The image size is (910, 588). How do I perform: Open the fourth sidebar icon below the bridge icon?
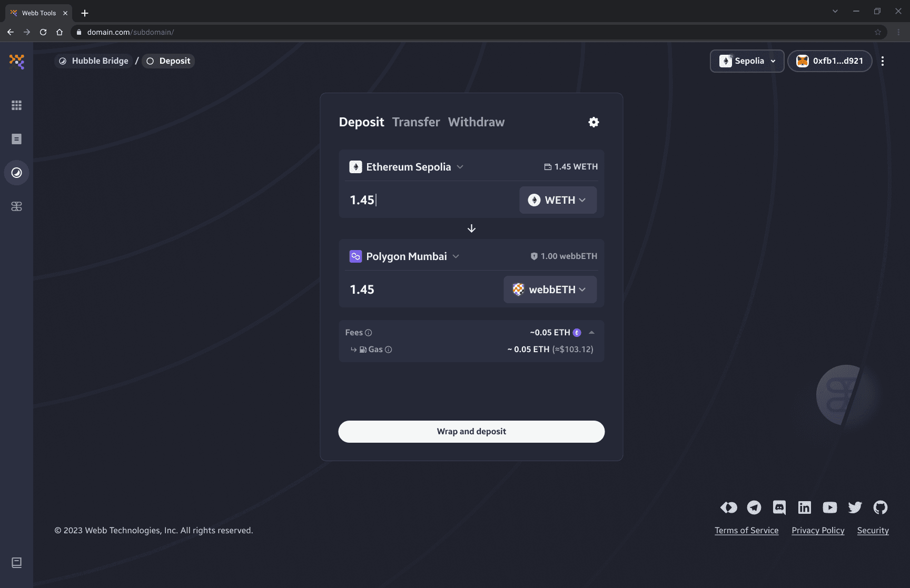click(x=17, y=206)
